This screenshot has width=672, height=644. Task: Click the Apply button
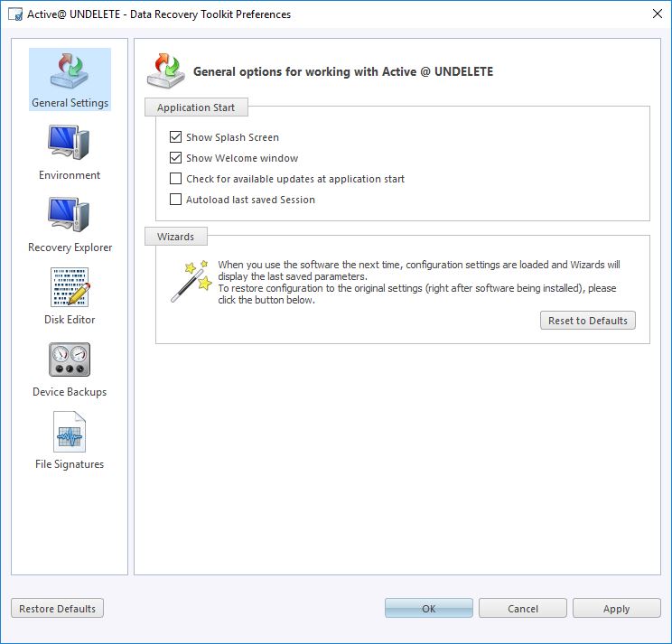616,609
